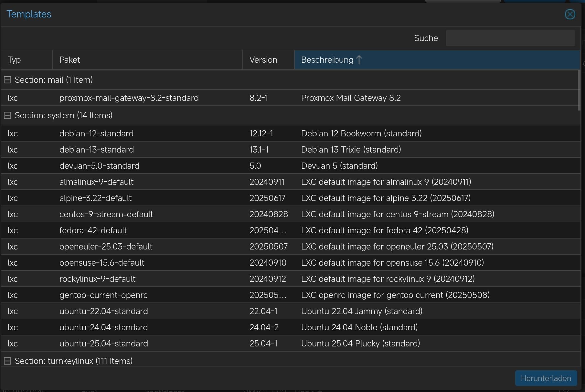This screenshot has width=585, height=392.
Task: Click the Debian 12 Bookworm (standard) description
Action: 361,133
